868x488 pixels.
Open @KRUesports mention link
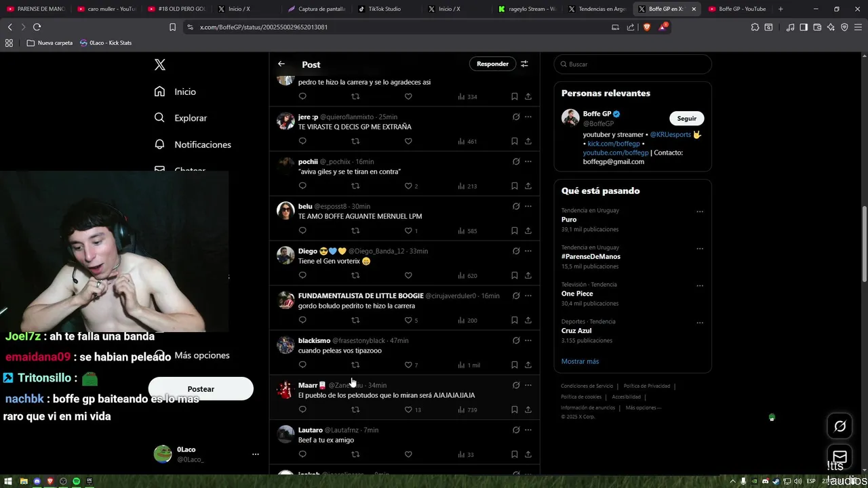670,134
